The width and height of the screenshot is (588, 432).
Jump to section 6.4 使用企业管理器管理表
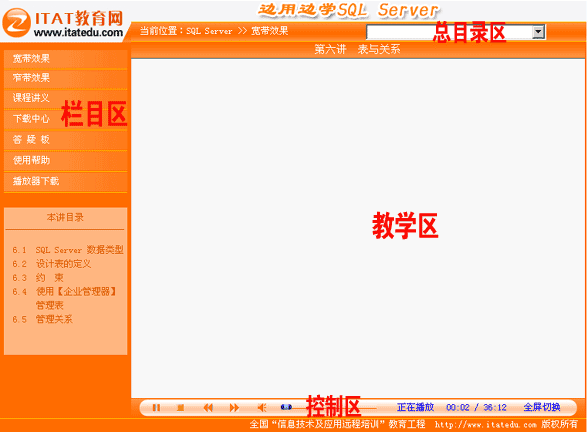(x=64, y=298)
